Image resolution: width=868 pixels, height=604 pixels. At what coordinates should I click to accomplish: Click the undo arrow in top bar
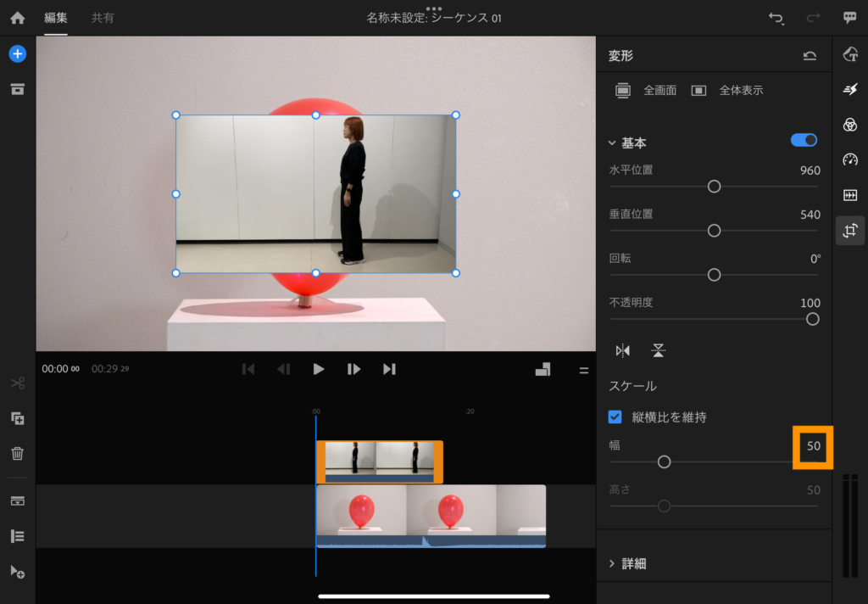(x=775, y=18)
